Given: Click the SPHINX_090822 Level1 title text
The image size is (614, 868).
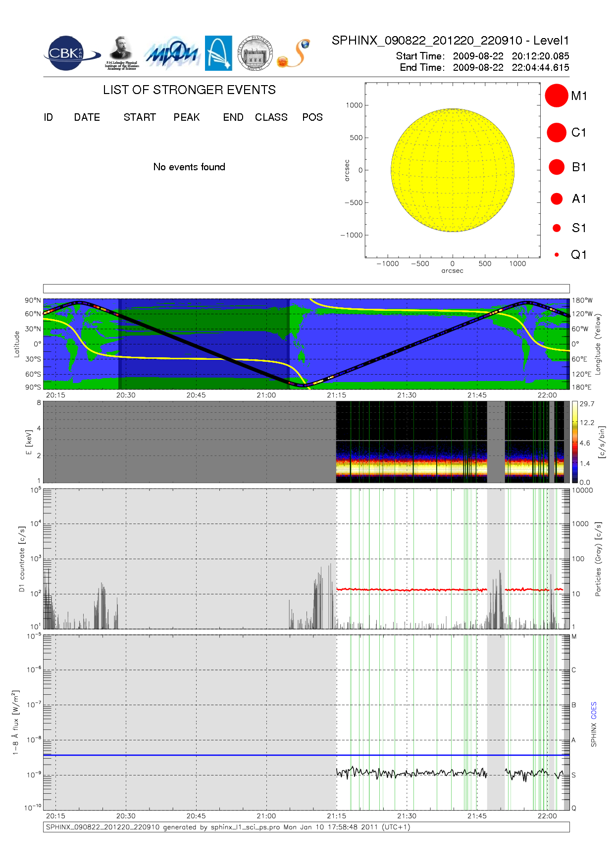Looking at the screenshot, I should tap(450, 41).
